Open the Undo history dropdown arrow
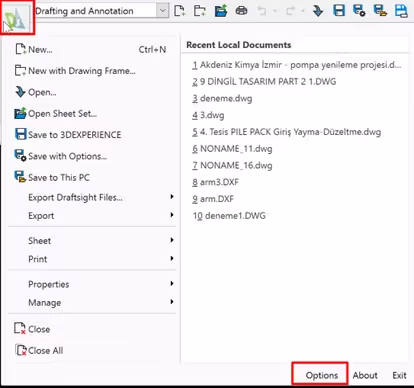 click(x=275, y=11)
